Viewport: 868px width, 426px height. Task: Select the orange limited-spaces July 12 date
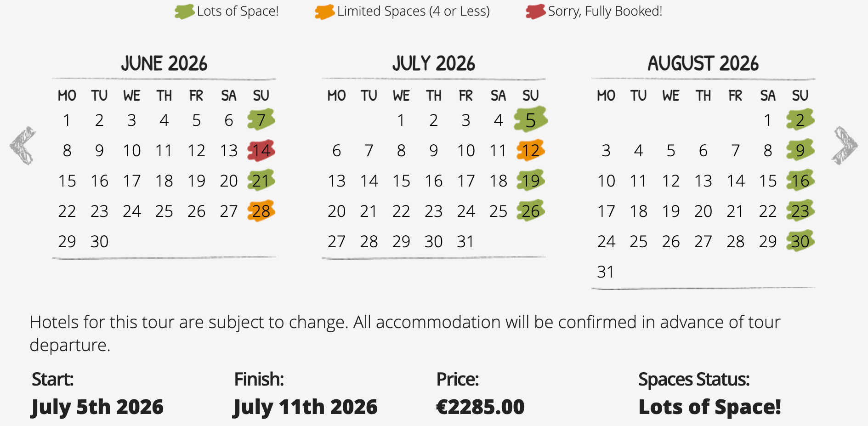click(530, 150)
